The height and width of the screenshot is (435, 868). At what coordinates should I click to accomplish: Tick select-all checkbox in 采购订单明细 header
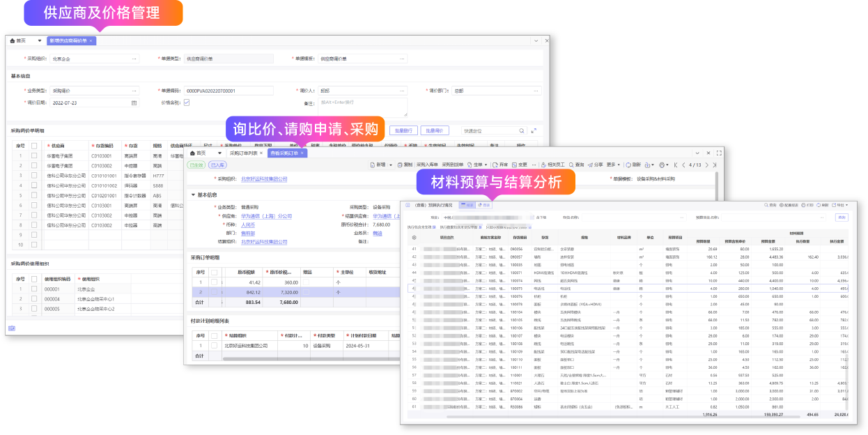point(215,272)
